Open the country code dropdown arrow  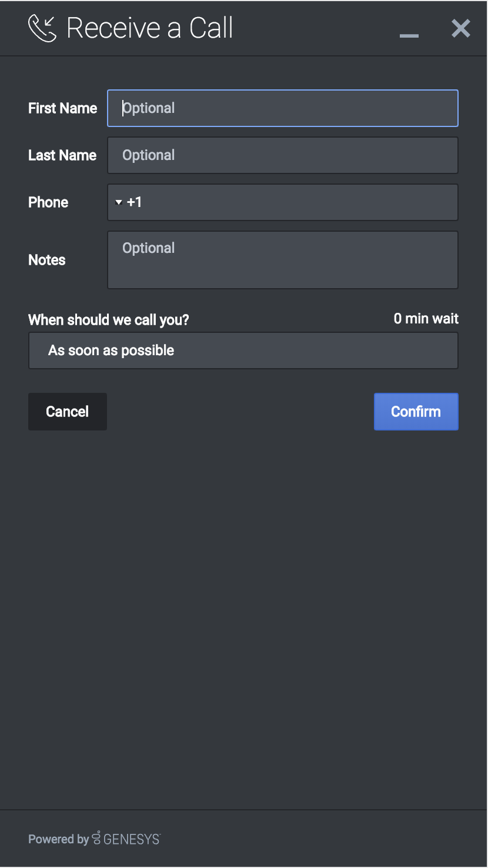[x=119, y=202]
